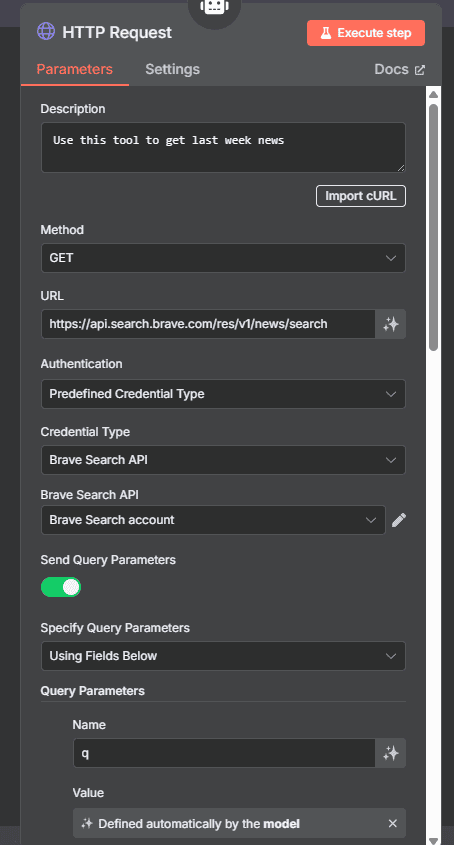This screenshot has height=845, width=454.
Task: Click the vertical scrollbar thumb
Action: click(433, 227)
